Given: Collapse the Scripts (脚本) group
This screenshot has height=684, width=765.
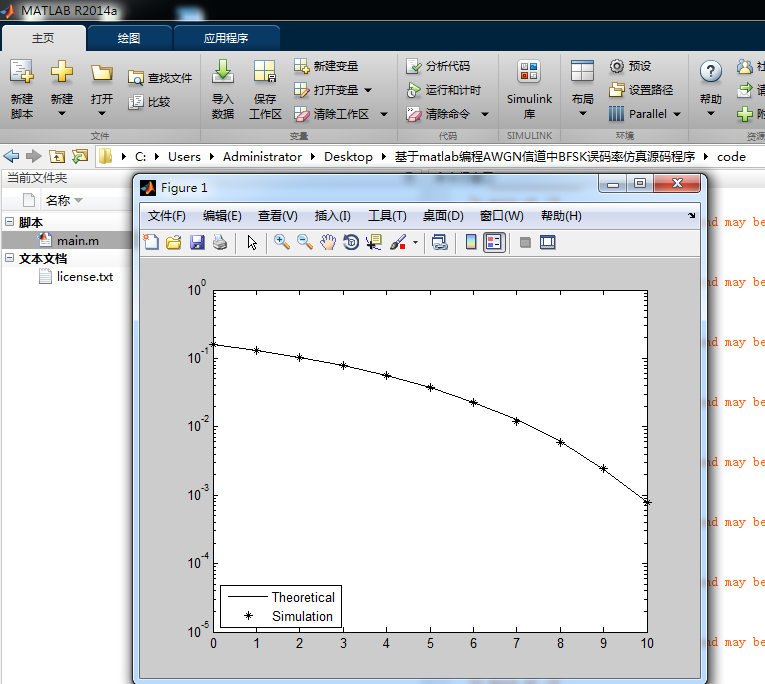Looking at the screenshot, I should [9, 221].
